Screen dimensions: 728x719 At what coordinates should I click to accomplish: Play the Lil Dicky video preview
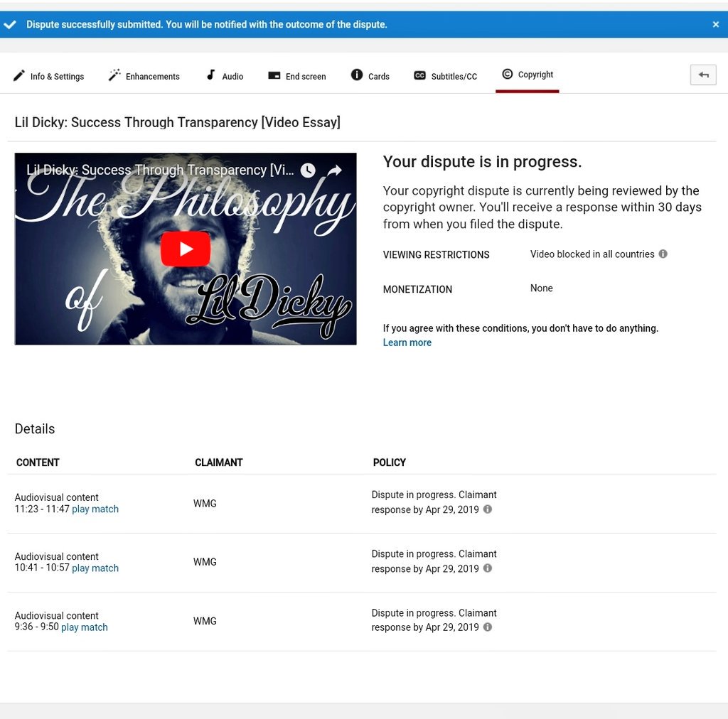click(x=186, y=249)
